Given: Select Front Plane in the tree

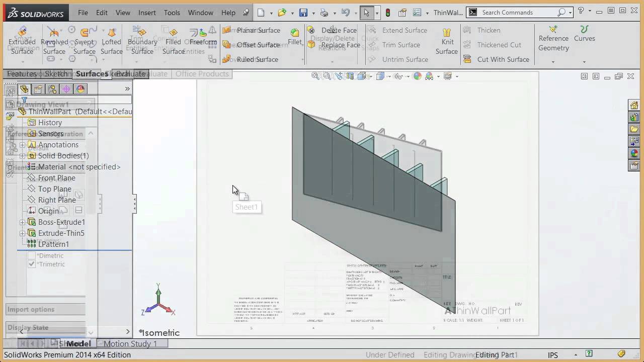Looking at the screenshot, I should click(x=51, y=178).
